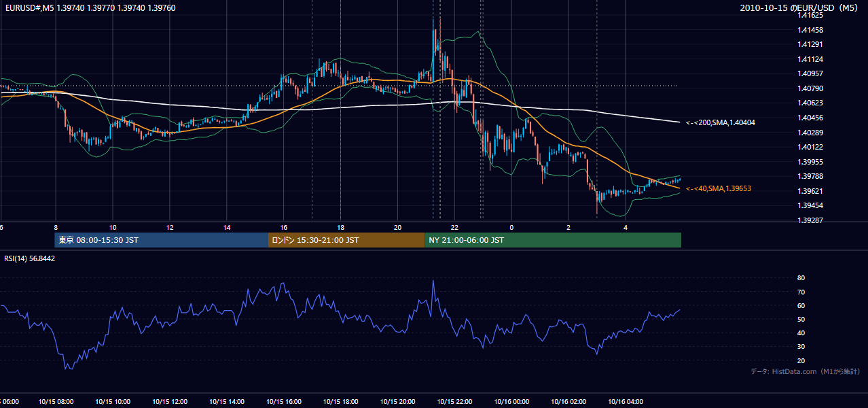Select the ロンドン 15:30-21:00 JST session bar
This screenshot has width=868, height=408.
(x=346, y=240)
